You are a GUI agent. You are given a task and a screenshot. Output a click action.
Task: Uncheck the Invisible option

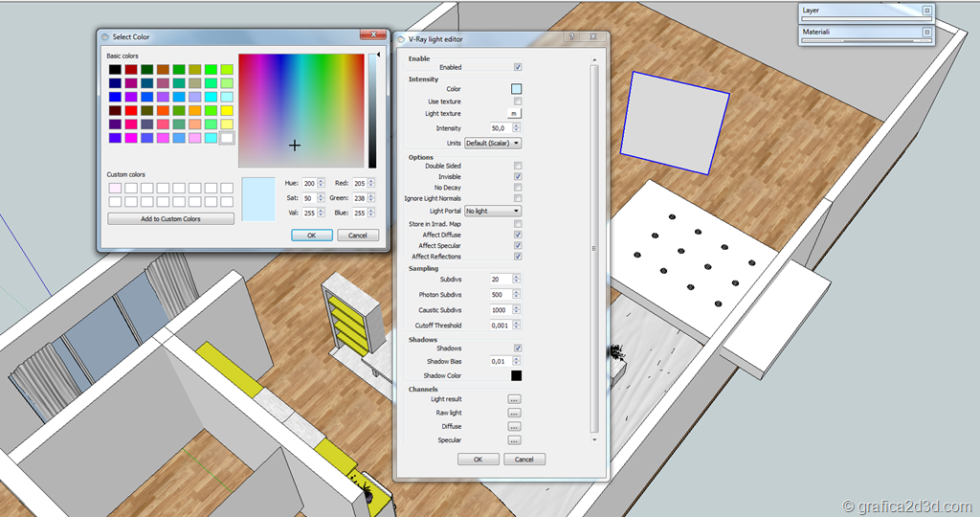[518, 177]
